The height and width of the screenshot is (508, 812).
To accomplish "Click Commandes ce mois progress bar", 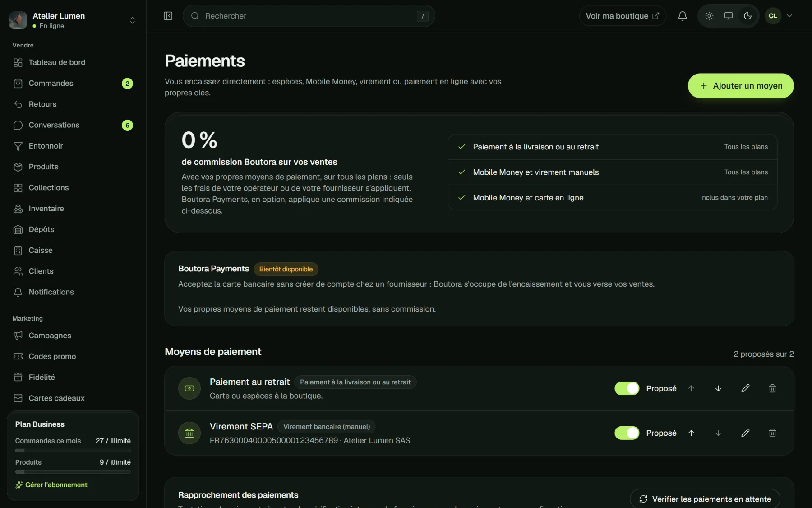I will [x=73, y=450].
